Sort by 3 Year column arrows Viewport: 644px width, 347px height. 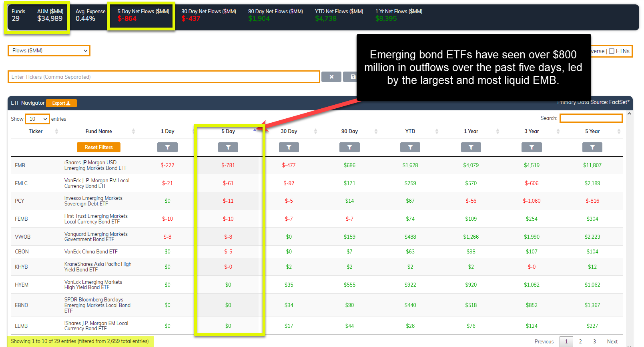(558, 131)
